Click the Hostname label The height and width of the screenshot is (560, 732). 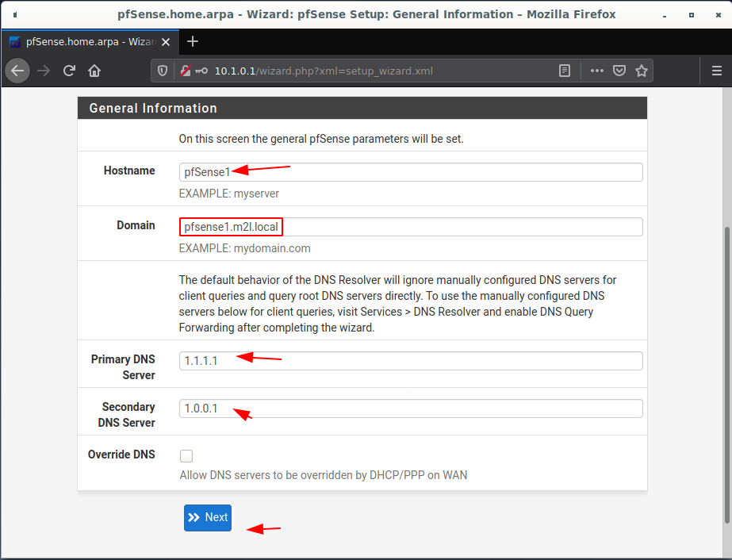click(129, 171)
